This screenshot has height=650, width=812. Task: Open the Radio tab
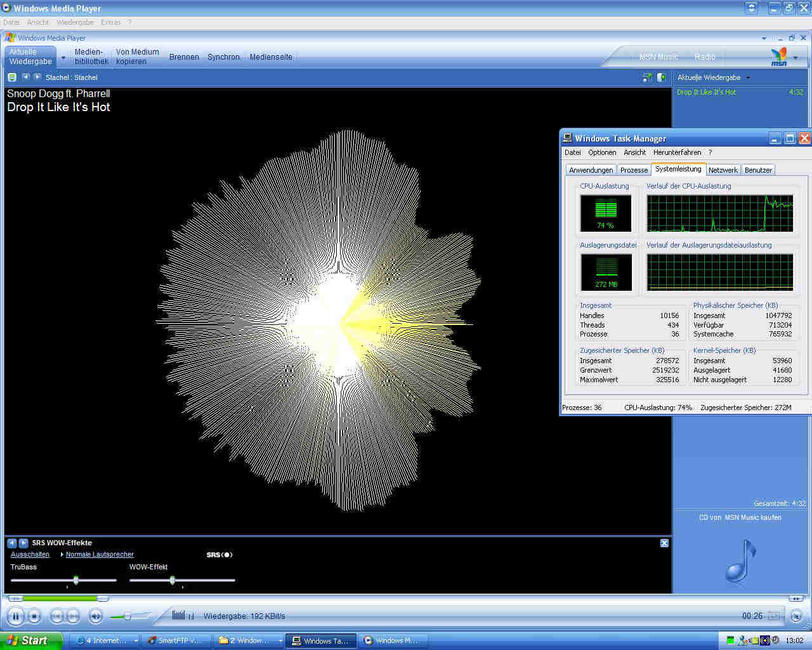[x=704, y=56]
